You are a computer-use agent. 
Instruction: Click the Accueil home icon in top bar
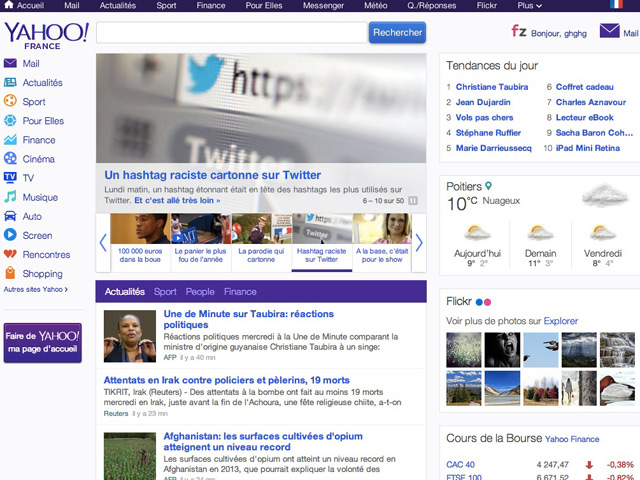[9, 4]
